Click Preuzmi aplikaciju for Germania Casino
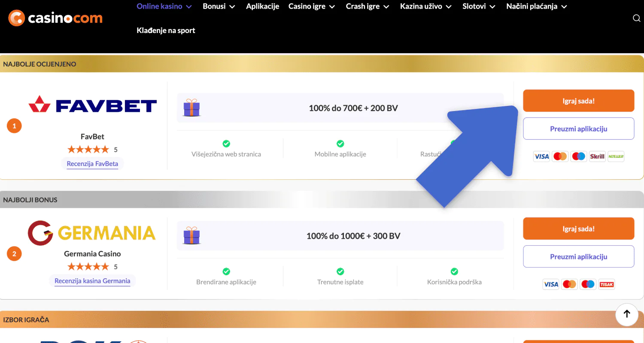The image size is (644, 343). (x=579, y=256)
